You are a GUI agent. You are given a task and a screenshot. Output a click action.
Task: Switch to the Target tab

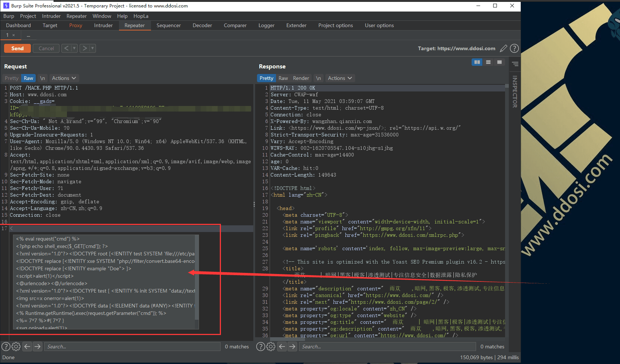click(x=50, y=25)
